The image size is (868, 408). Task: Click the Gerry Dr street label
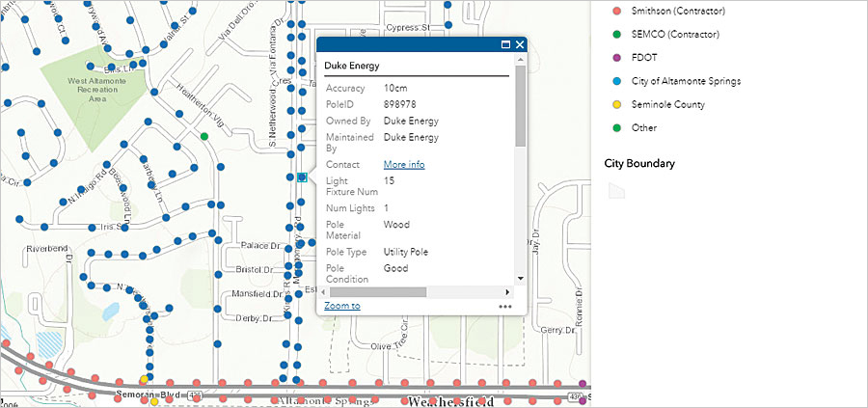pyautogui.click(x=559, y=330)
